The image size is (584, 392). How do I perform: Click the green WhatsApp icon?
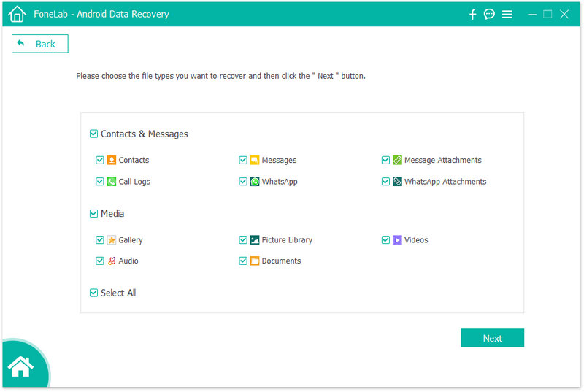[x=255, y=182]
